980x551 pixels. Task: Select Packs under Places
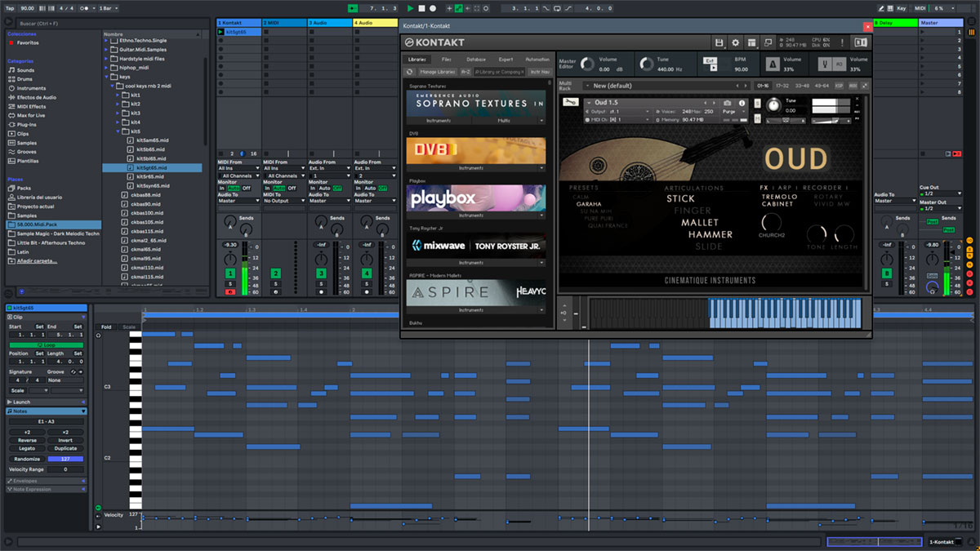click(x=23, y=188)
